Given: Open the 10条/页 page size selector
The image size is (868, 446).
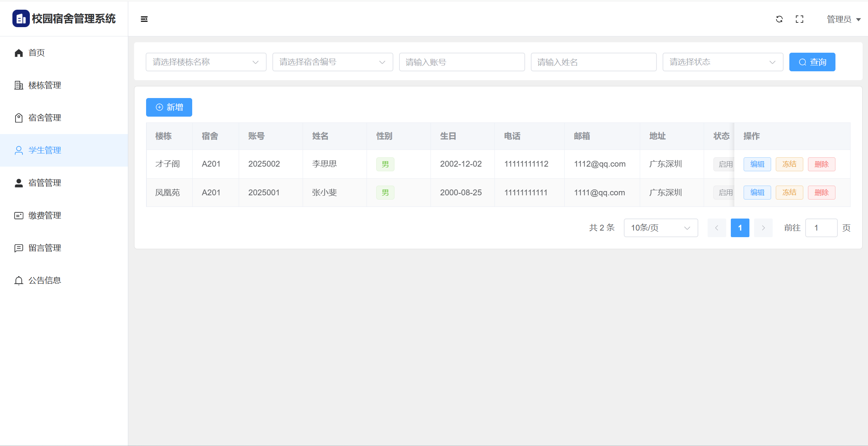Looking at the screenshot, I should click(x=660, y=228).
